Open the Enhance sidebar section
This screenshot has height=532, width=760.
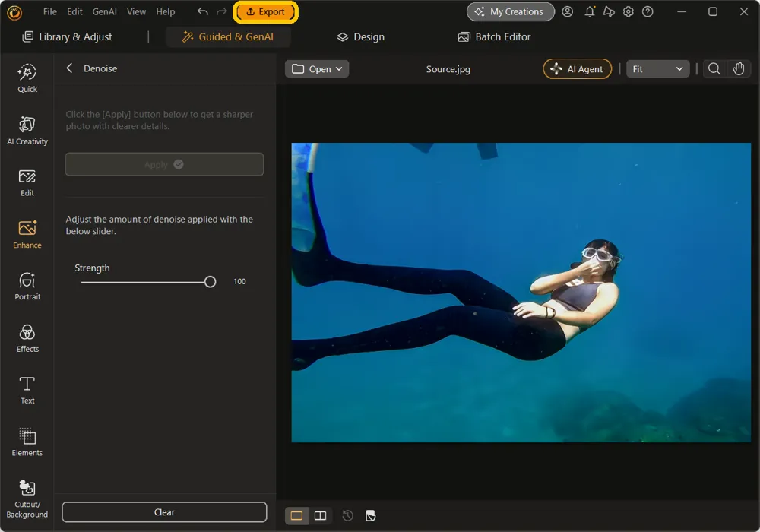pyautogui.click(x=27, y=235)
